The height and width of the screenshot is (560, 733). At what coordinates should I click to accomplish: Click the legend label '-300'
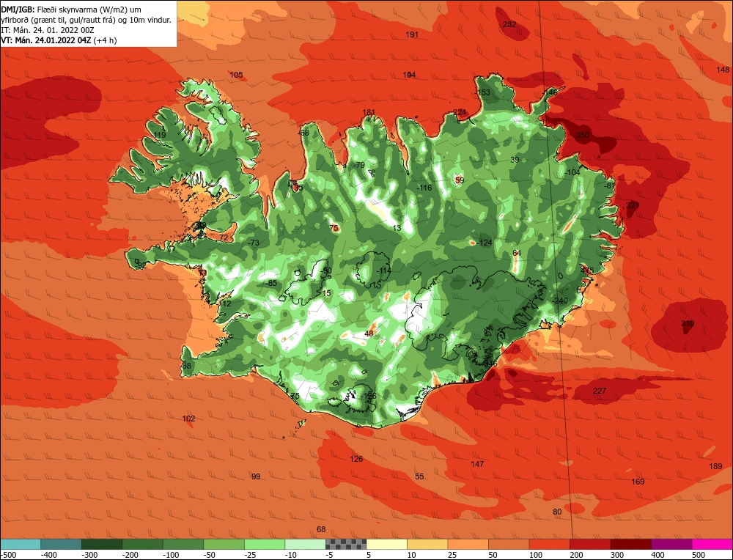(89, 555)
